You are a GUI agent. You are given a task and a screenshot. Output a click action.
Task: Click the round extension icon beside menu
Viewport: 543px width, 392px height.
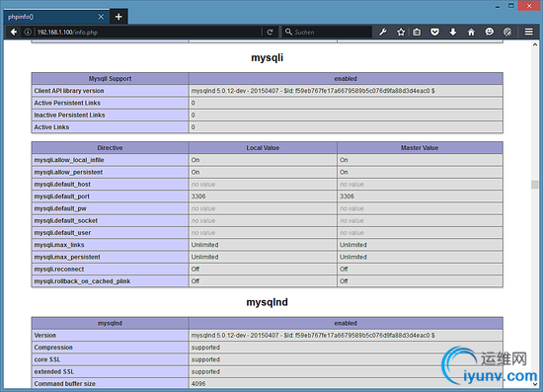tap(507, 32)
